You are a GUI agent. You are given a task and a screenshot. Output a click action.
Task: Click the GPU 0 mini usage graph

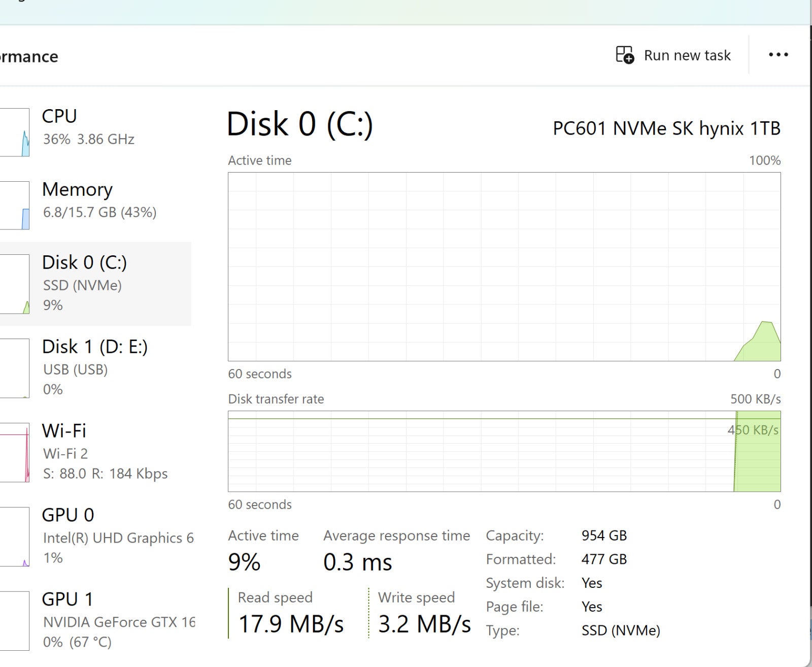click(15, 537)
